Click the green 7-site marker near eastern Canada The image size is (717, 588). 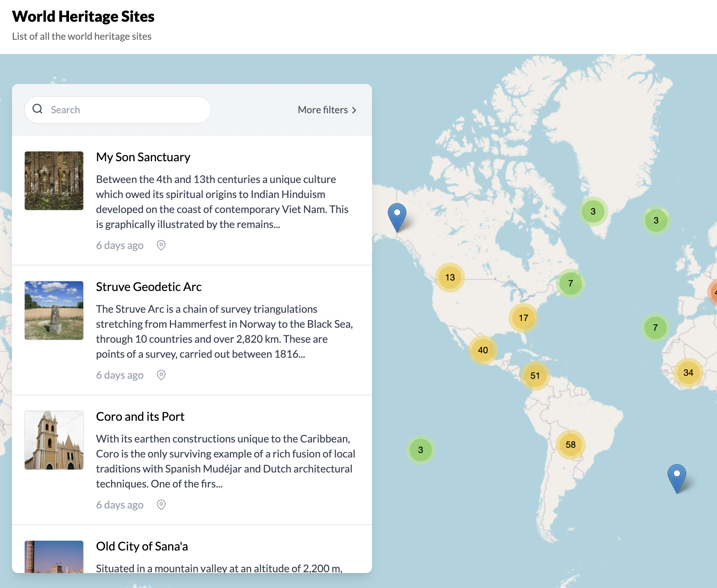570,283
